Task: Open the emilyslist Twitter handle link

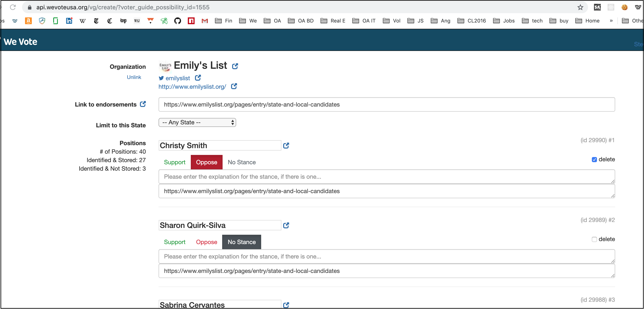Action: pos(177,78)
